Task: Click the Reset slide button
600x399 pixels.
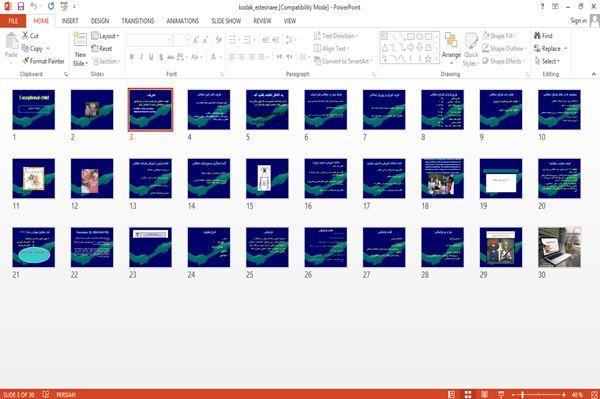Action: coord(102,48)
